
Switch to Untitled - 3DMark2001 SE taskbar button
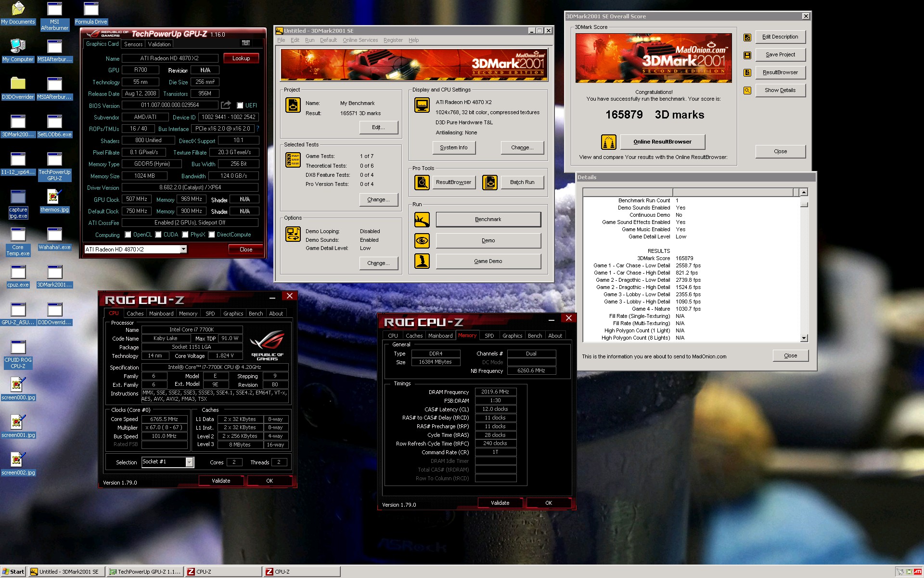(x=66, y=572)
